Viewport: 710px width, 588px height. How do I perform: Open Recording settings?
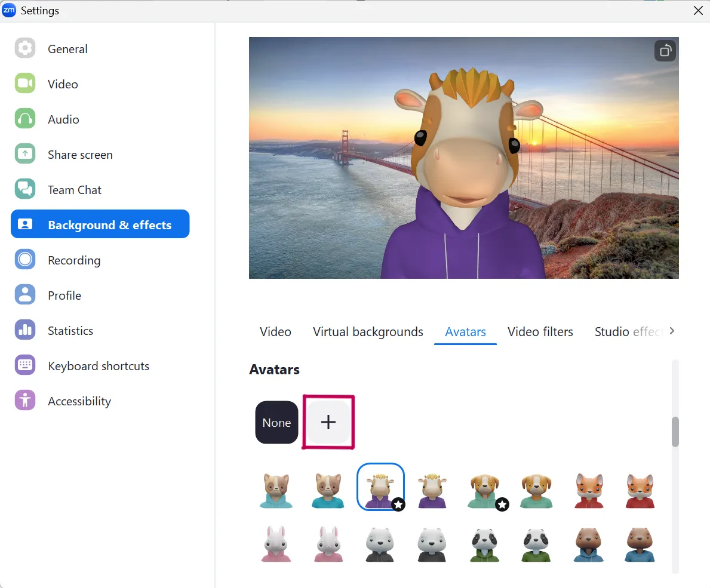[74, 260]
